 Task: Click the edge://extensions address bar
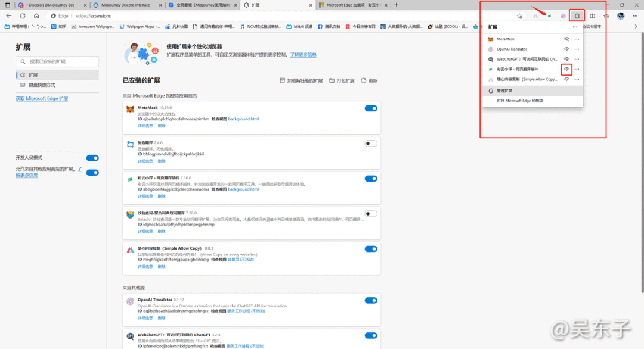[279, 16]
